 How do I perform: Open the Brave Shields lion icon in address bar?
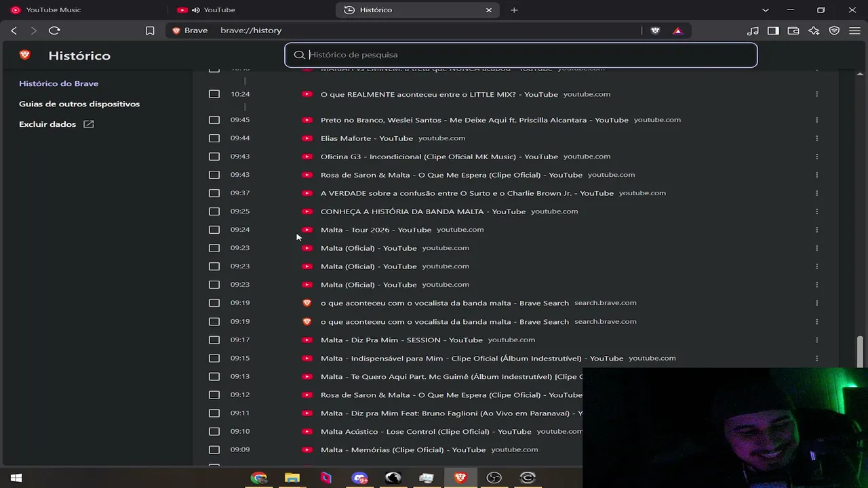pos(655,30)
